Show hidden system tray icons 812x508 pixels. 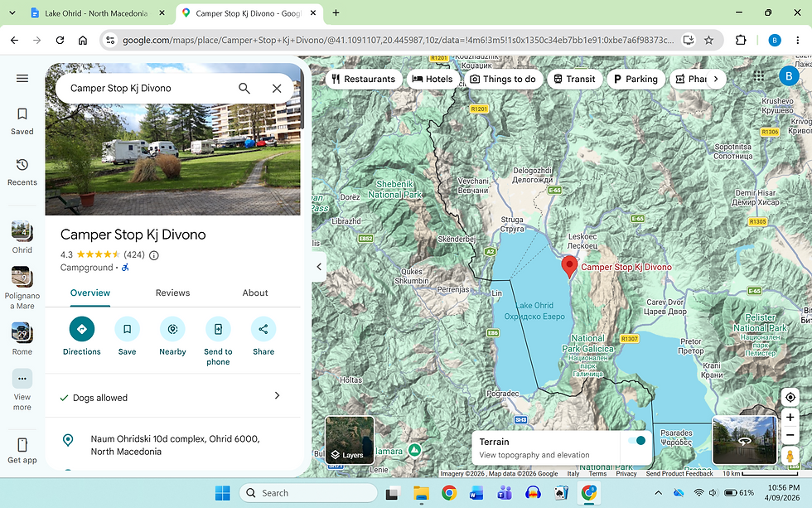[658, 493]
